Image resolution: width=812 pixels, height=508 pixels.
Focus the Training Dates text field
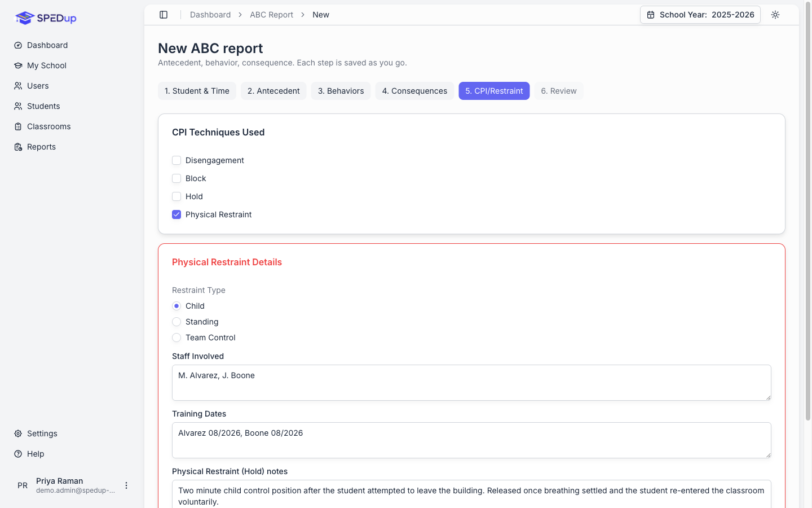click(471, 440)
